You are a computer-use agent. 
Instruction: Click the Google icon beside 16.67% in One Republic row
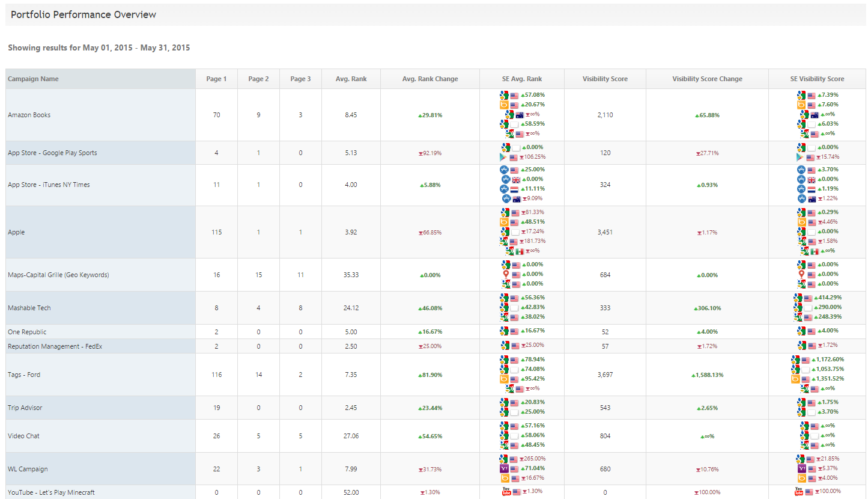504,331
